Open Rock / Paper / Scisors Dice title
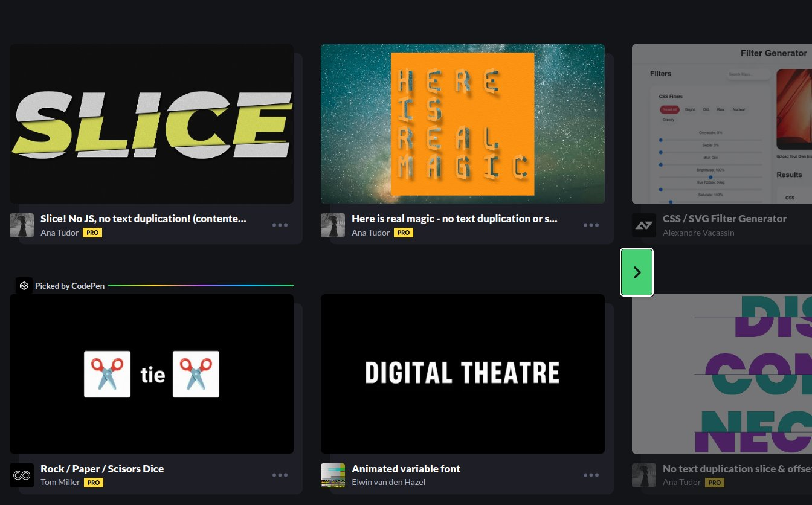The image size is (812, 505). point(102,469)
